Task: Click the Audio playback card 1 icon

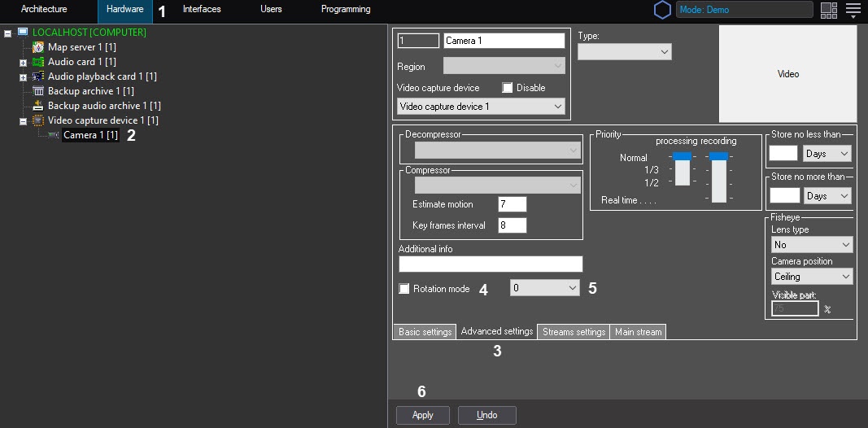Action: pyautogui.click(x=38, y=76)
